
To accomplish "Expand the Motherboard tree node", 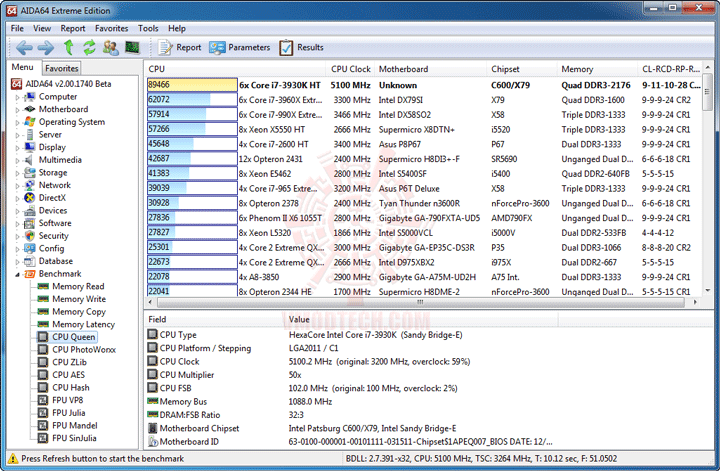I will [x=17, y=110].
